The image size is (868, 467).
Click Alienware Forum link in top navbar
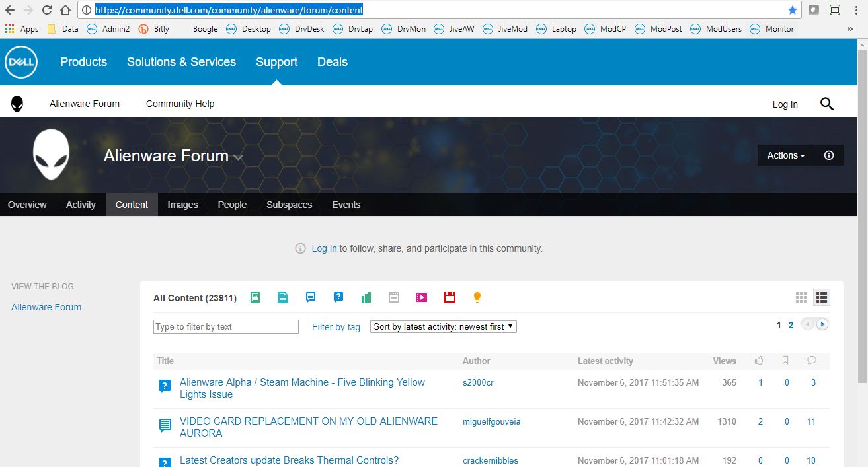[85, 104]
